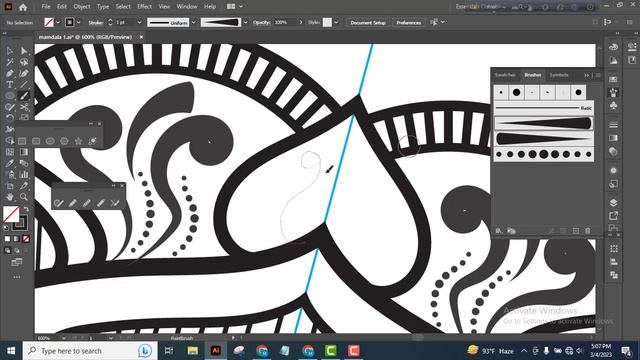Open the Uniform variable width profile dropdown
The width and height of the screenshot is (640, 360).
click(x=194, y=22)
